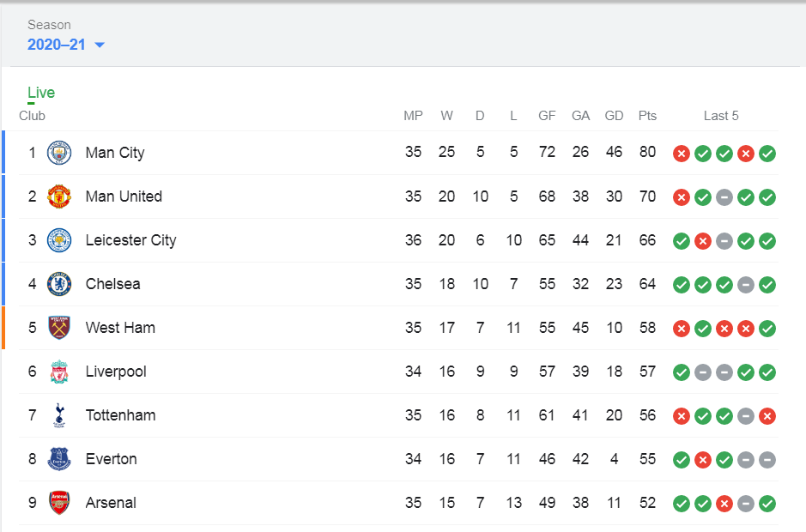Open the Arsenal team link
The height and width of the screenshot is (532, 806).
tap(111, 503)
